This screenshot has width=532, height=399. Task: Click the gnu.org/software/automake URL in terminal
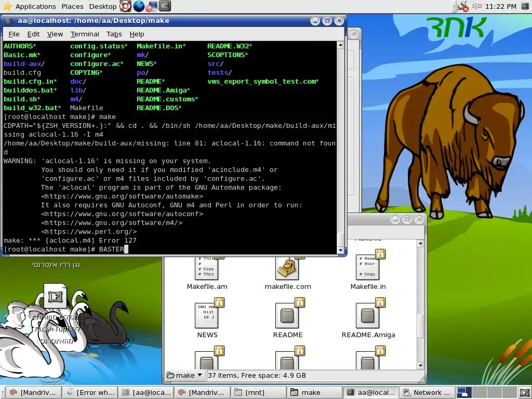122,196
